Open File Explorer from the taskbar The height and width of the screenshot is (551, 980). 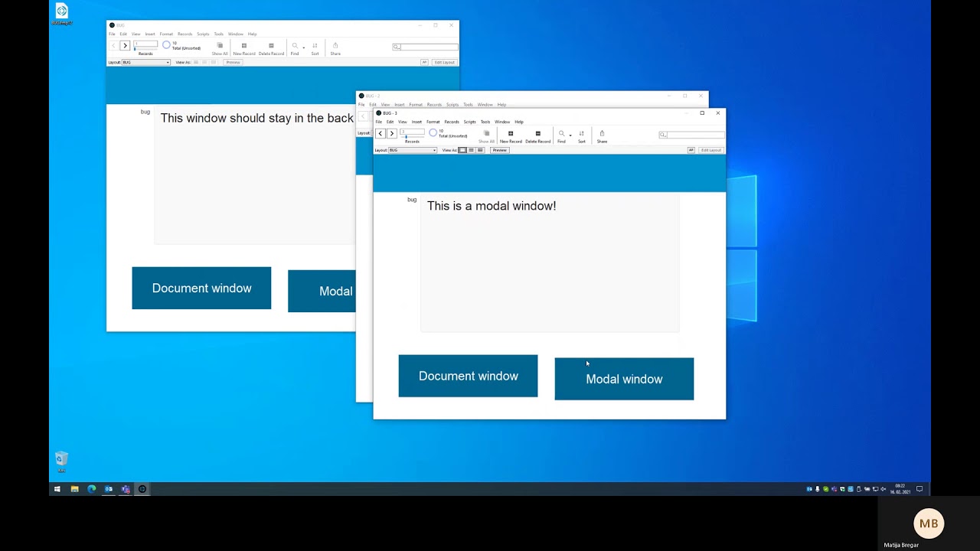tap(74, 489)
